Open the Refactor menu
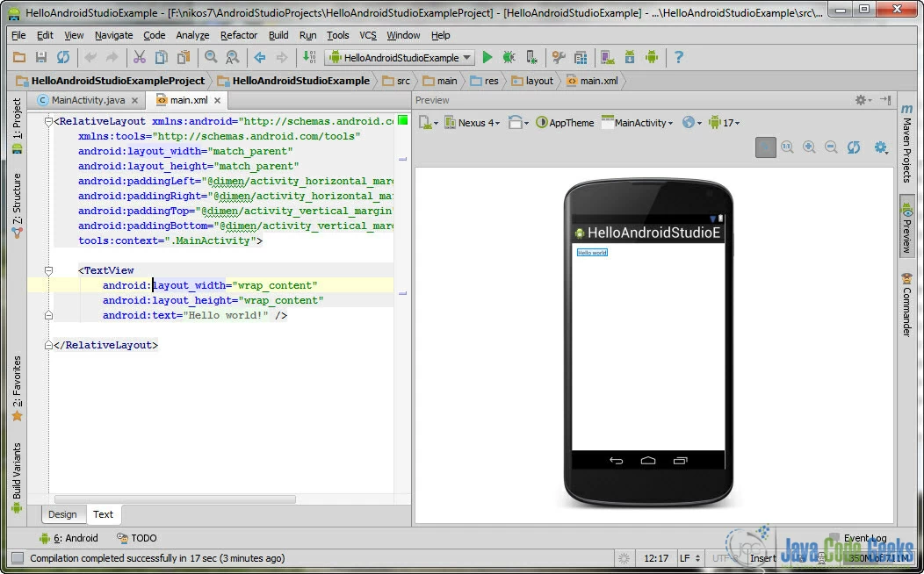This screenshot has width=924, height=574. pyautogui.click(x=239, y=35)
